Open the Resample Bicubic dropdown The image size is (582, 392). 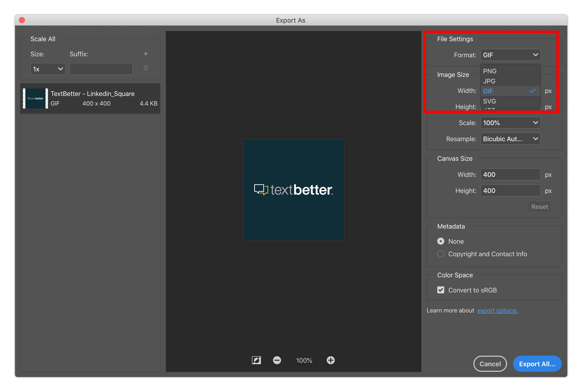tap(510, 139)
